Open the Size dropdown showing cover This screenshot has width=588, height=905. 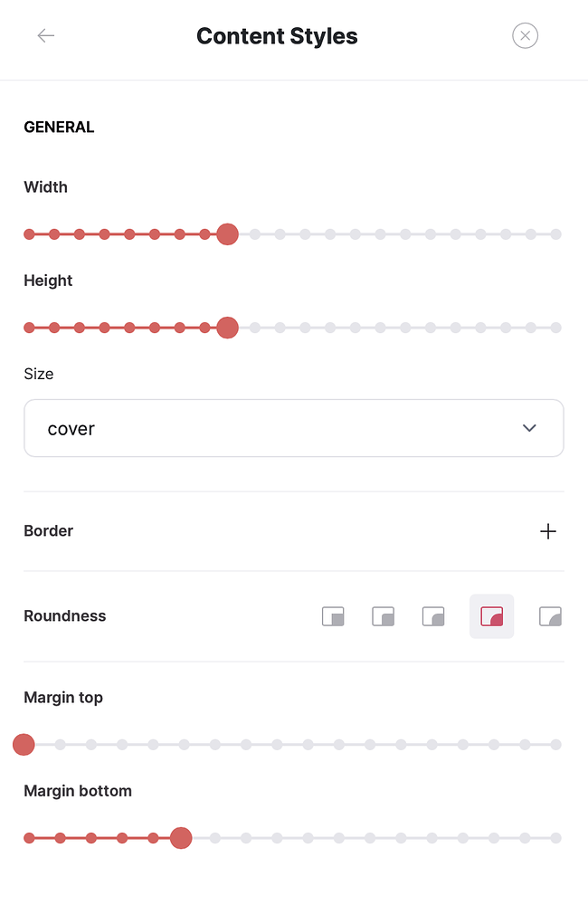(293, 428)
